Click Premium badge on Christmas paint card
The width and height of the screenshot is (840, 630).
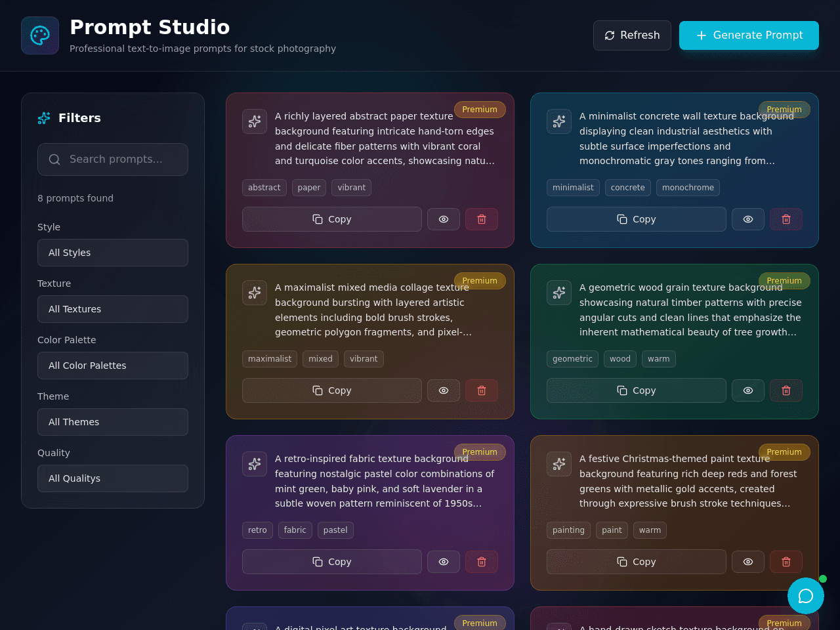pyautogui.click(x=784, y=452)
